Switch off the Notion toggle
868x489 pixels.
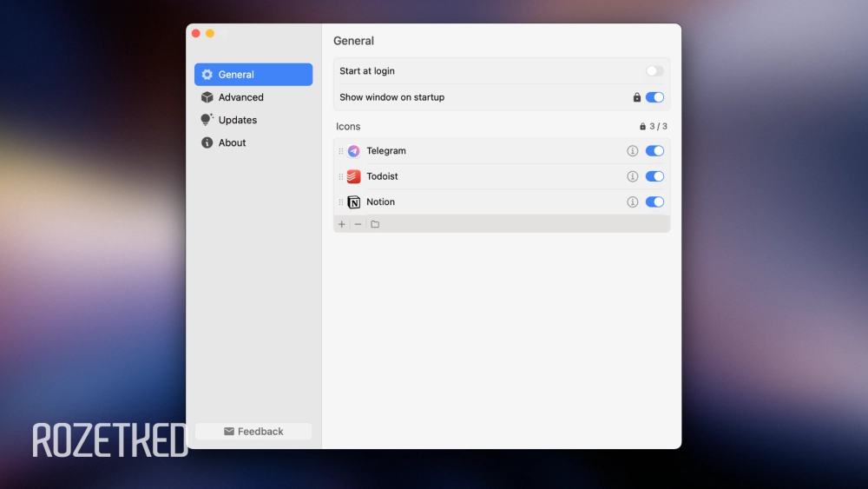tap(654, 202)
